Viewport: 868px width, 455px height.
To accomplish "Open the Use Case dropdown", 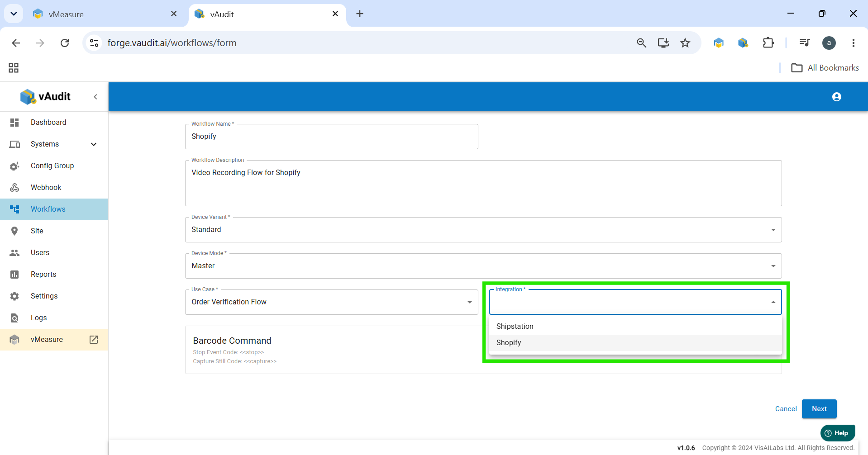I will tap(331, 302).
